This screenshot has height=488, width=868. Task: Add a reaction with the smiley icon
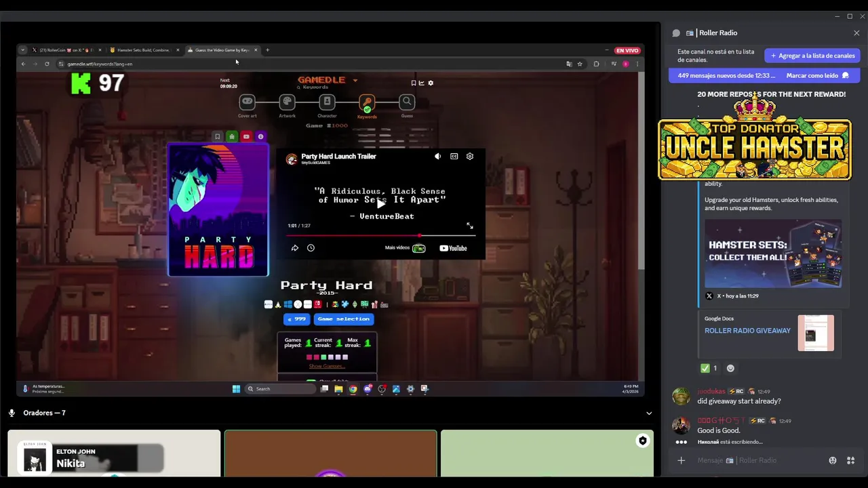pyautogui.click(x=730, y=368)
